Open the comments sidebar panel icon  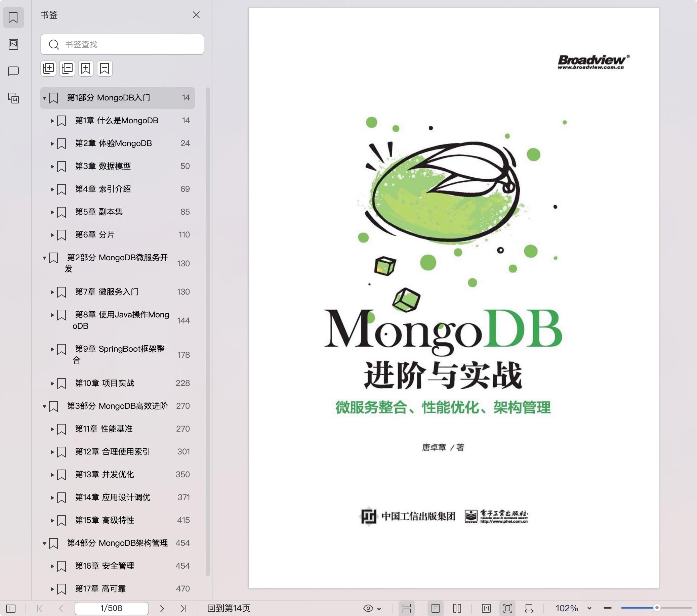coord(13,71)
